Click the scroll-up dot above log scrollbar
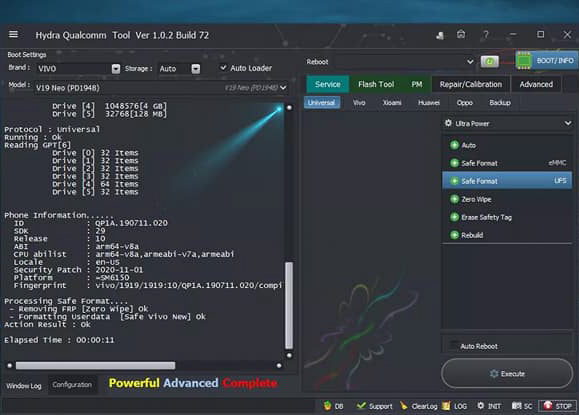The height and width of the screenshot is (415, 579). pos(290,107)
